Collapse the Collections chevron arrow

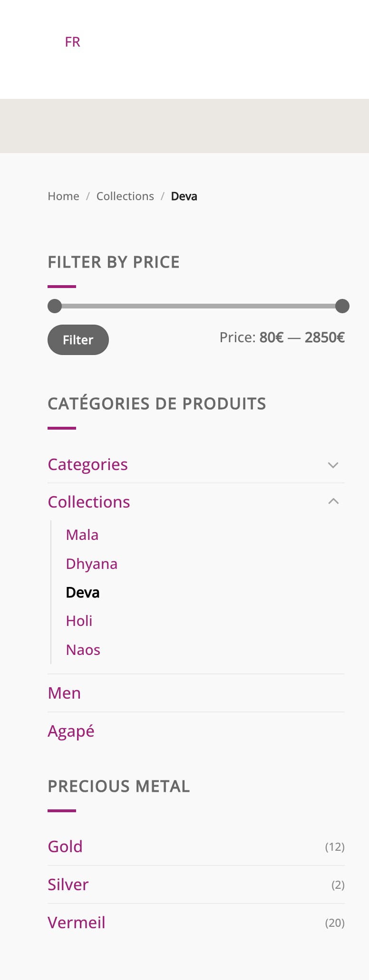333,501
